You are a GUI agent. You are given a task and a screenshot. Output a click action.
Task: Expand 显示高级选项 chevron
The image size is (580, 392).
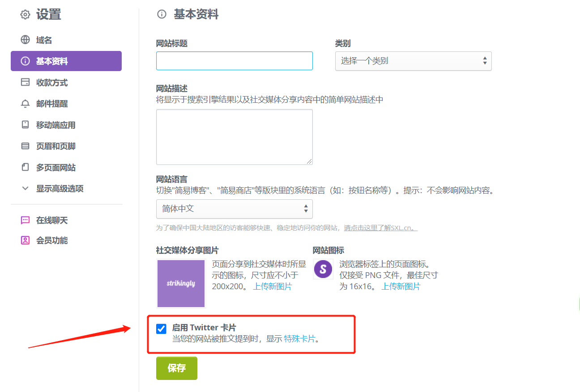(26, 189)
